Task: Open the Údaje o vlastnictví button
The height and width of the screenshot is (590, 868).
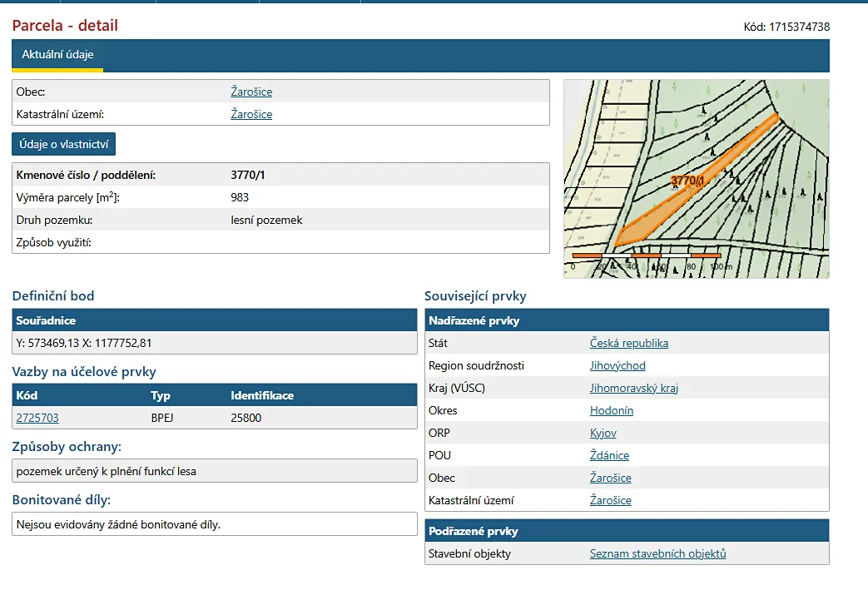Action: pos(63,145)
